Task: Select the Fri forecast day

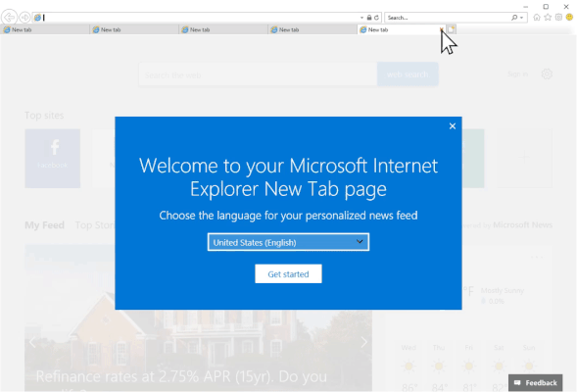Action: tap(469, 367)
